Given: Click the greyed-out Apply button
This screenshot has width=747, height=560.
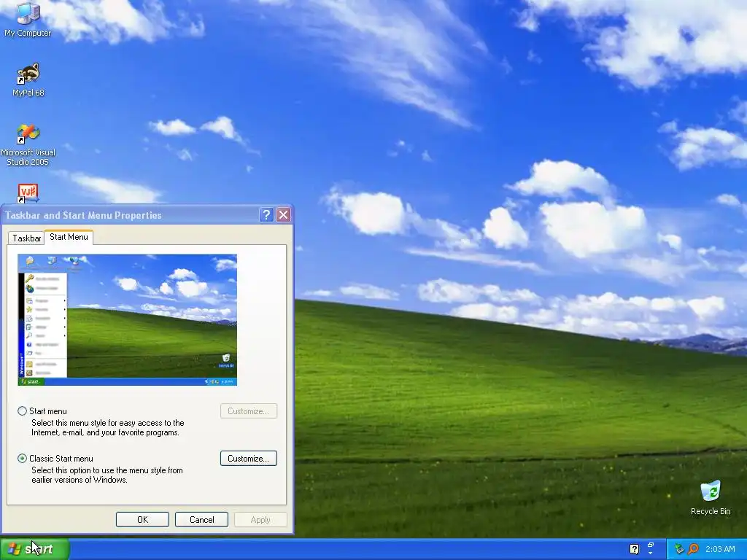Looking at the screenshot, I should click(x=260, y=519).
